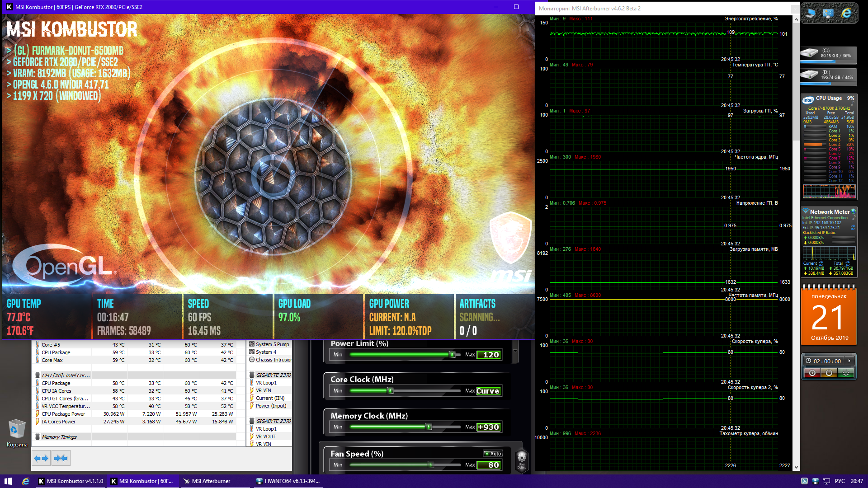Click the Core Clock Curve value box
This screenshot has width=868, height=488.
488,391
